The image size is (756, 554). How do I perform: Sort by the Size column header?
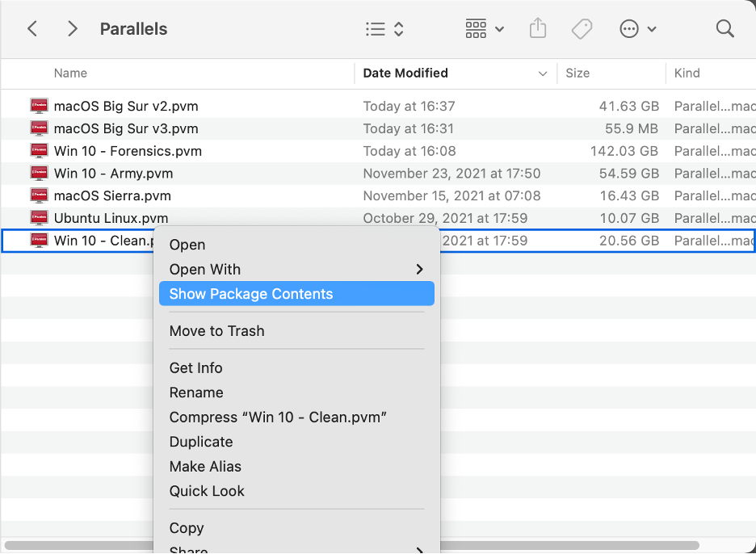pos(577,73)
